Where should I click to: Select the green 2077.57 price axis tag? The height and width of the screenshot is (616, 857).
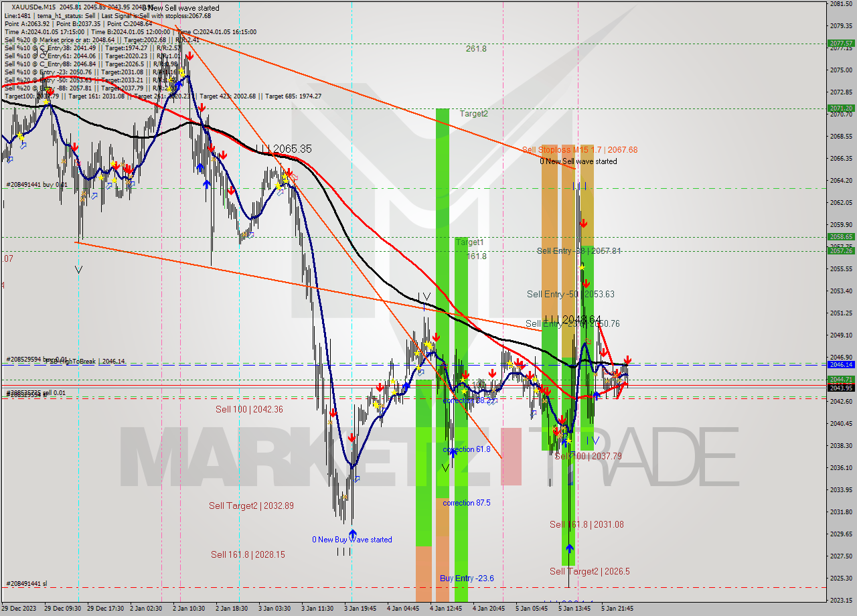[x=841, y=44]
